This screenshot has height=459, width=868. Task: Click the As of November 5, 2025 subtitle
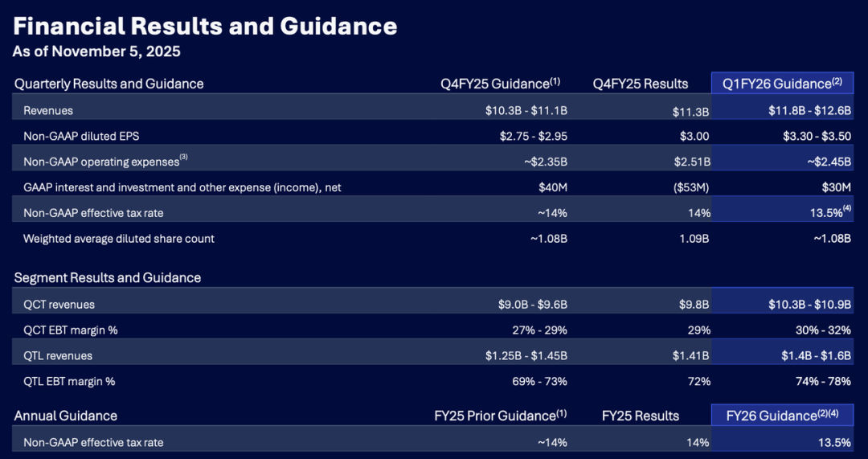click(x=96, y=52)
